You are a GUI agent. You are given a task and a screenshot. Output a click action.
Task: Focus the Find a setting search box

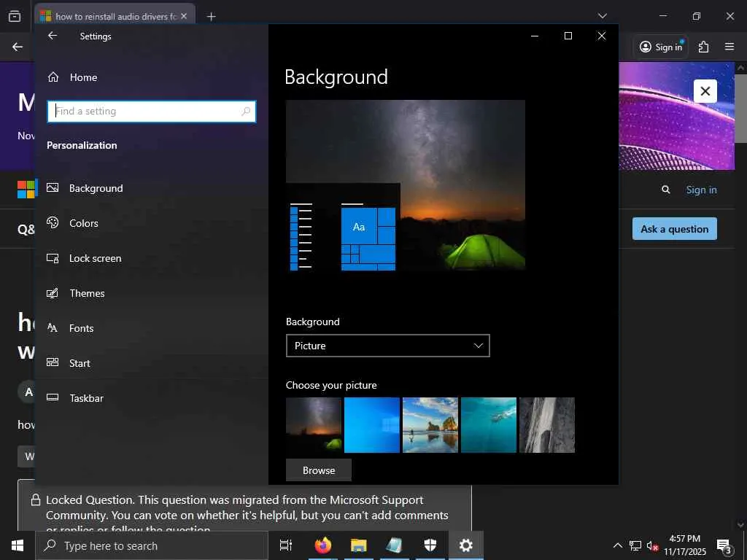(152, 112)
